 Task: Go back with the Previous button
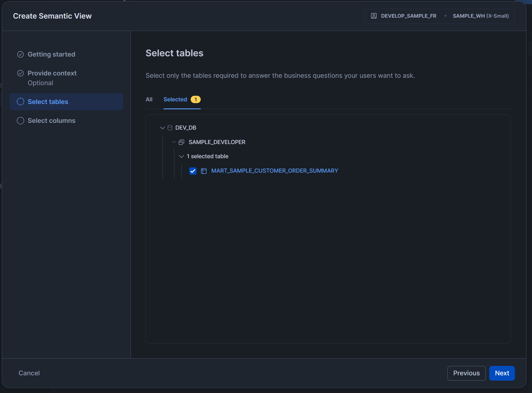tap(466, 373)
